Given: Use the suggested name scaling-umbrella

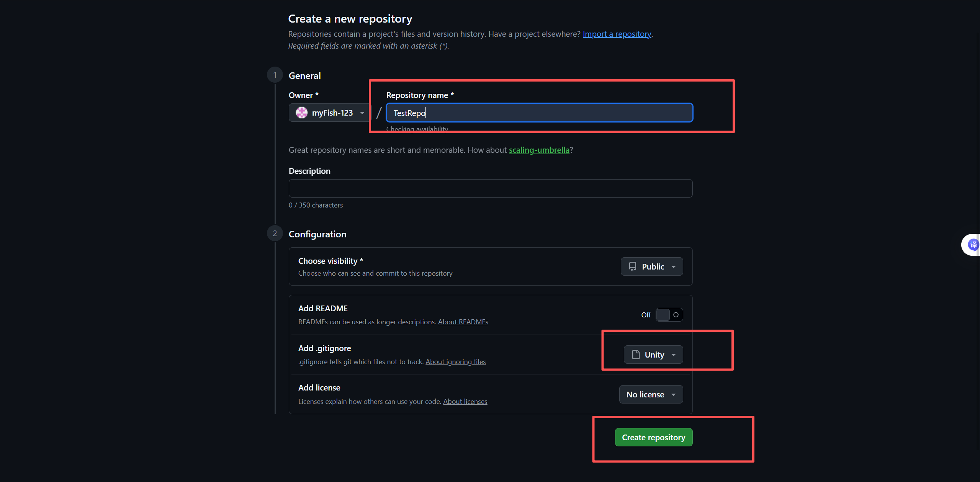Looking at the screenshot, I should (539, 150).
